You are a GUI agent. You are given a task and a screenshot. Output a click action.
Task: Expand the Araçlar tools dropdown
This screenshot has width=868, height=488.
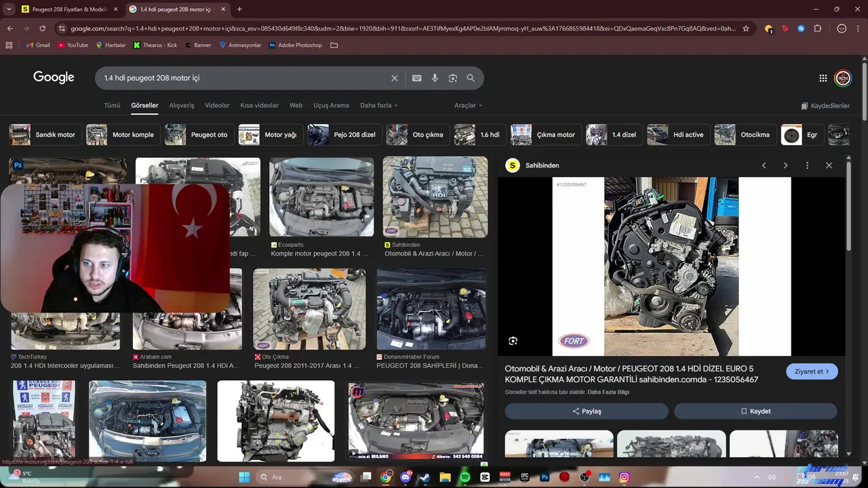468,106
